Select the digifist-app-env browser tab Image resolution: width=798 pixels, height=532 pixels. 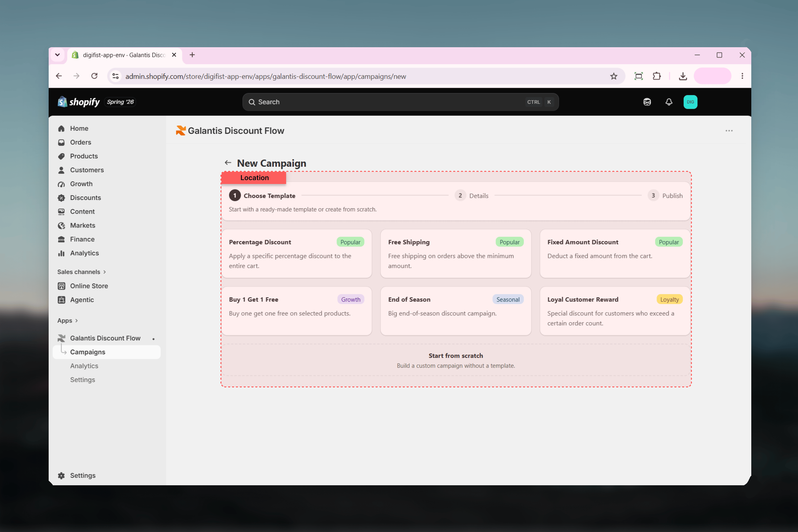click(x=124, y=55)
